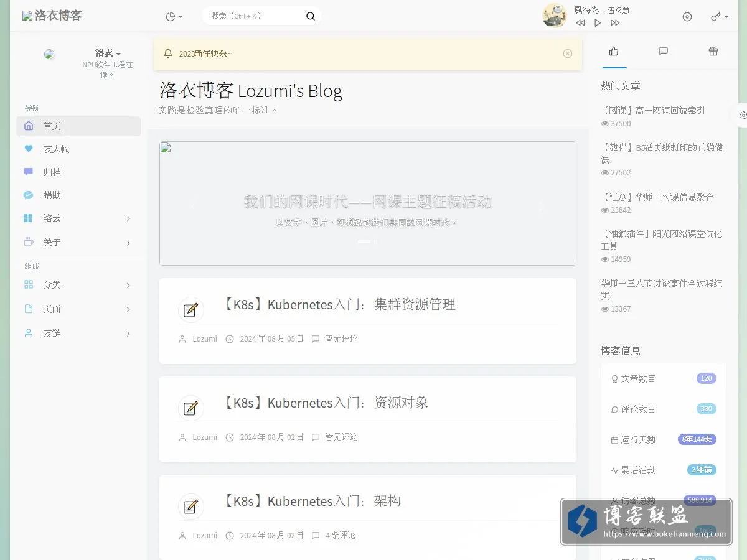Click pencil icon beside 集群资源管理 post

[191, 310]
